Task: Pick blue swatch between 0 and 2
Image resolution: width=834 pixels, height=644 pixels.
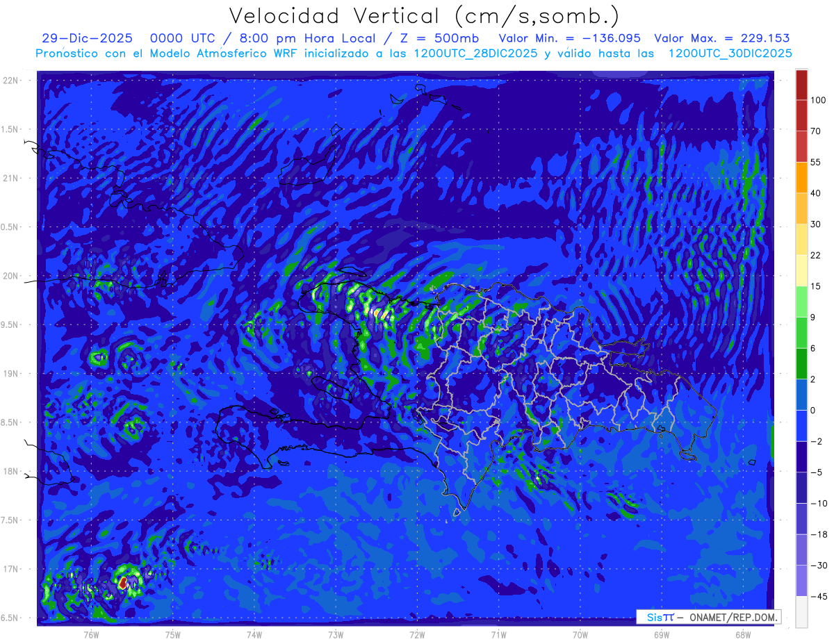Action: tap(801, 395)
